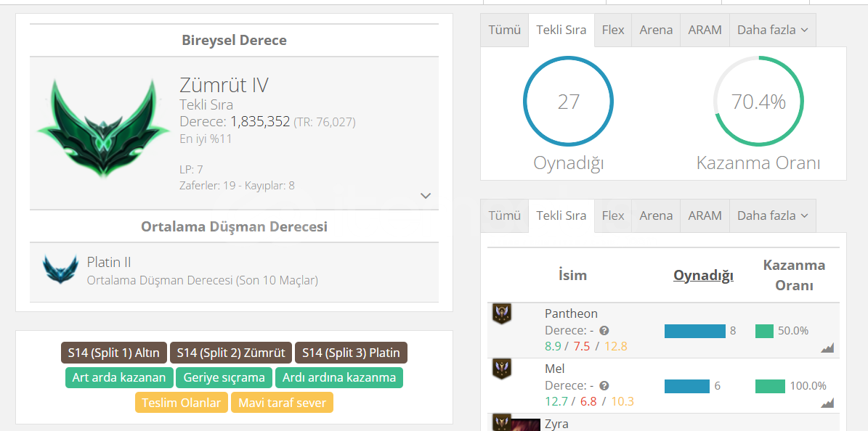Click the Platin II average enemy rank
The width and height of the screenshot is (868, 431).
[109, 262]
